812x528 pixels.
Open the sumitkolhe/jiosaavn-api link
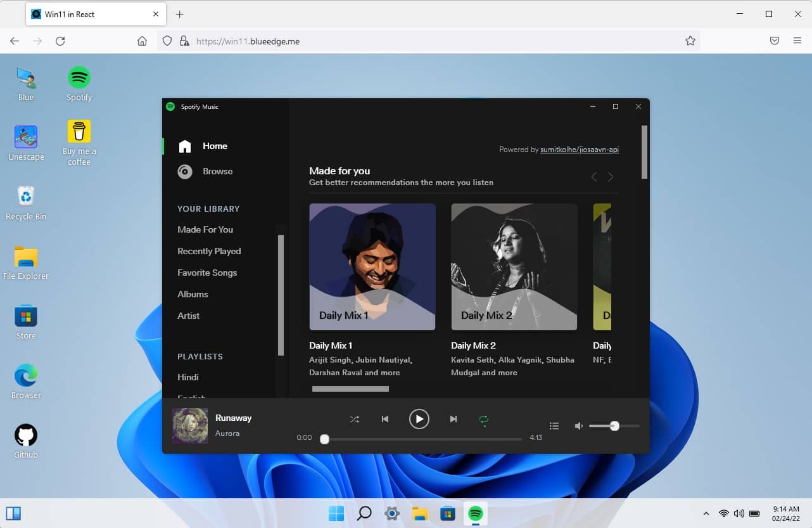pyautogui.click(x=580, y=150)
